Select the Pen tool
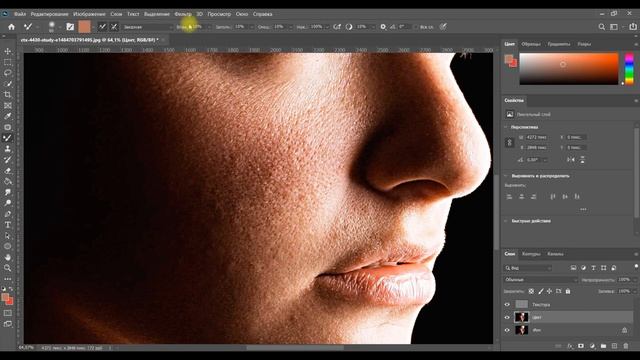The image size is (640, 360). coord(8,214)
